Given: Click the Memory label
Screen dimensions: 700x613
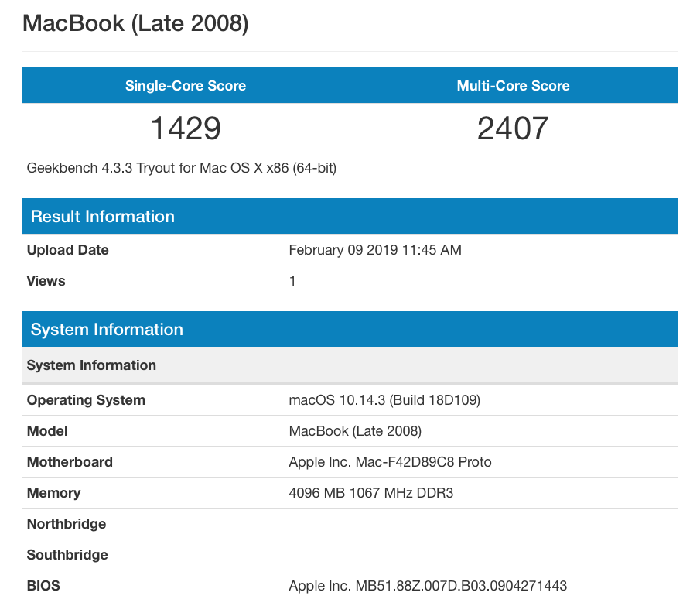Looking at the screenshot, I should tap(53, 493).
